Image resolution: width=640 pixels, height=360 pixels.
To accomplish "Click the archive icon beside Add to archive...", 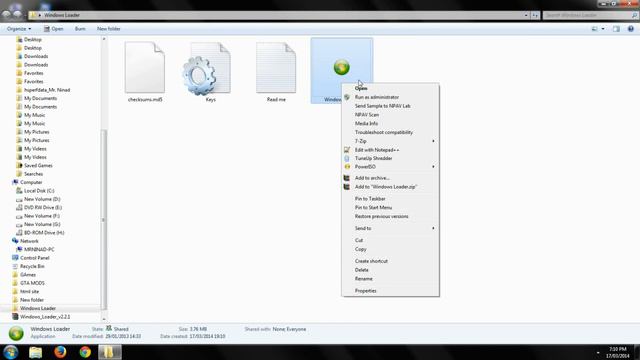I will [347, 178].
